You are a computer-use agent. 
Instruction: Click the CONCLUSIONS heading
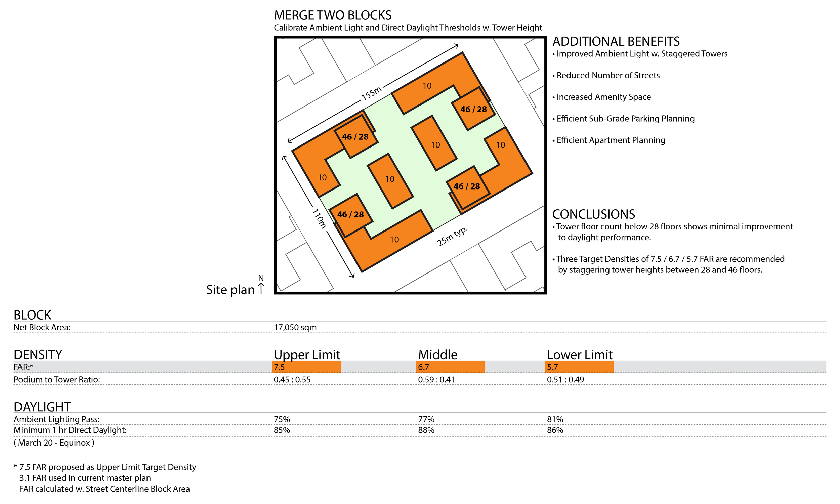593,214
